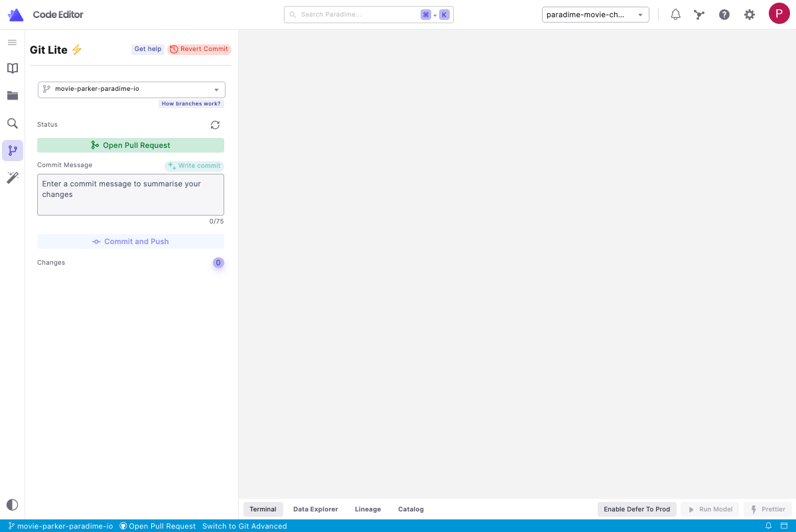The width and height of the screenshot is (796, 532).
Task: Open notifications bell in top bar
Action: point(675,15)
